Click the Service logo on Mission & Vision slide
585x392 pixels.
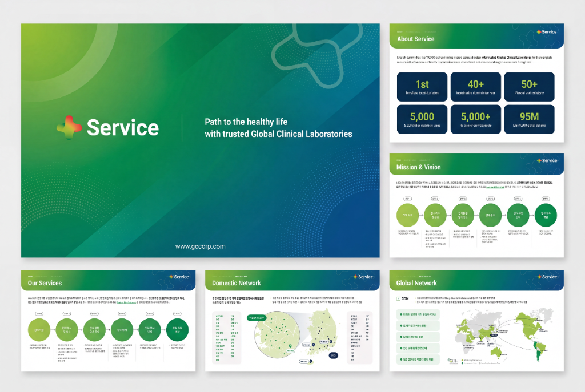(547, 161)
